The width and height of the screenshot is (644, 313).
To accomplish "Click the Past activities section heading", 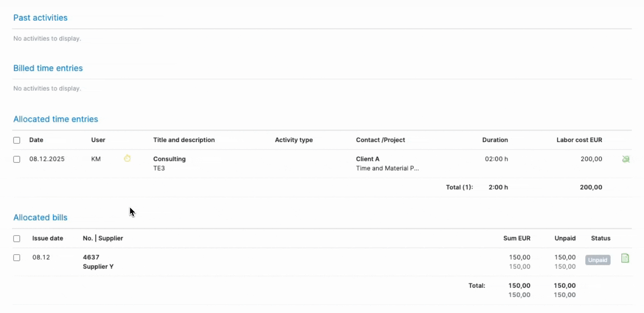I will [x=40, y=18].
